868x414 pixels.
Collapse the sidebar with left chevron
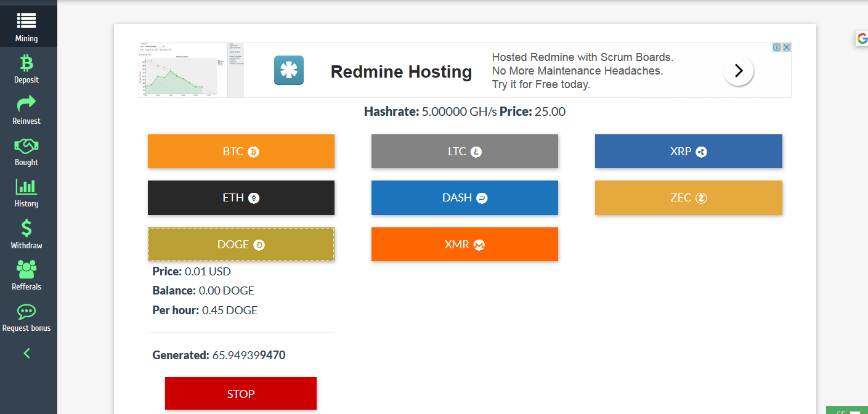coord(26,353)
